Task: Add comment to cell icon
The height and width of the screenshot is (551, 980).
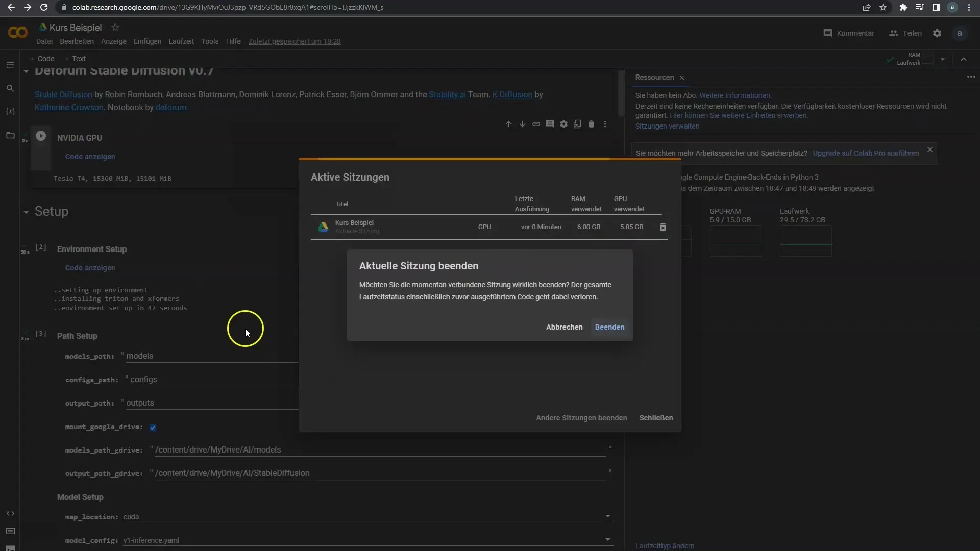Action: tap(550, 124)
